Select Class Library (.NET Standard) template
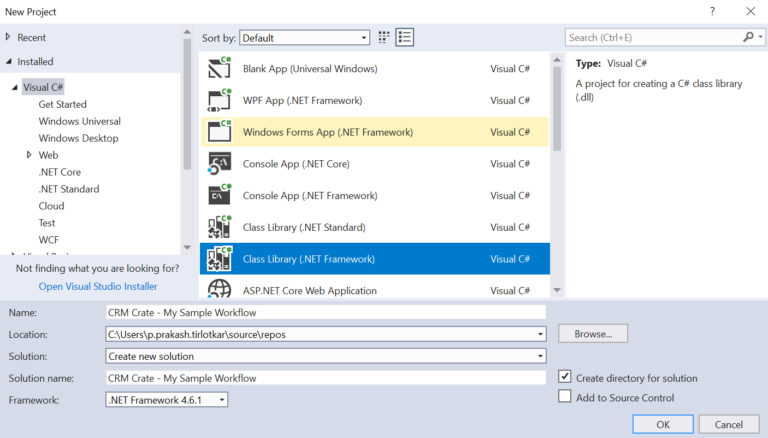This screenshot has width=768, height=438. point(375,227)
